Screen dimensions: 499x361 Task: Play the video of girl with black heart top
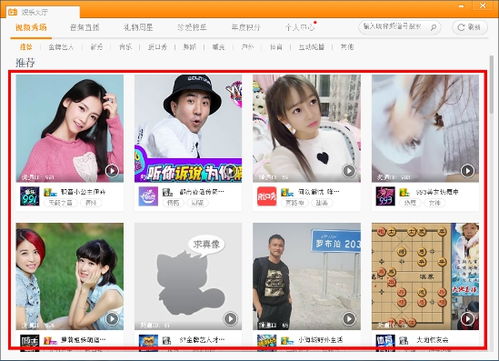[x=349, y=171]
